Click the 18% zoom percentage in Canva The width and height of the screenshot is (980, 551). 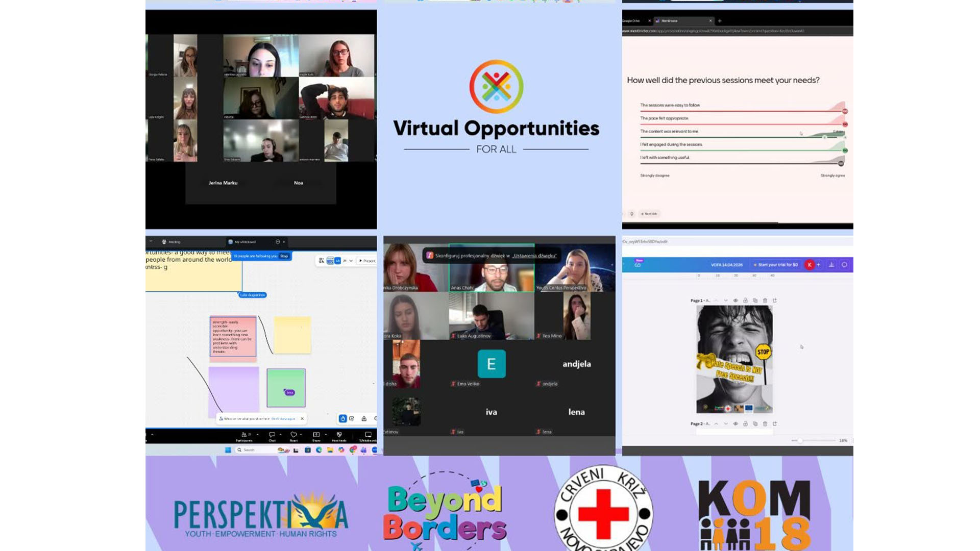click(x=843, y=440)
